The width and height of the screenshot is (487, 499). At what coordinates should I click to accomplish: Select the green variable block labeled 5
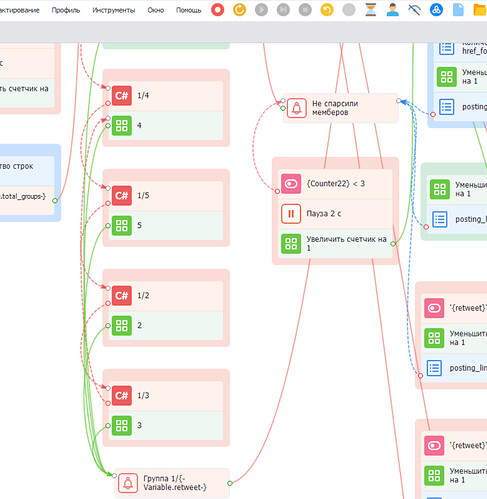[x=166, y=226]
